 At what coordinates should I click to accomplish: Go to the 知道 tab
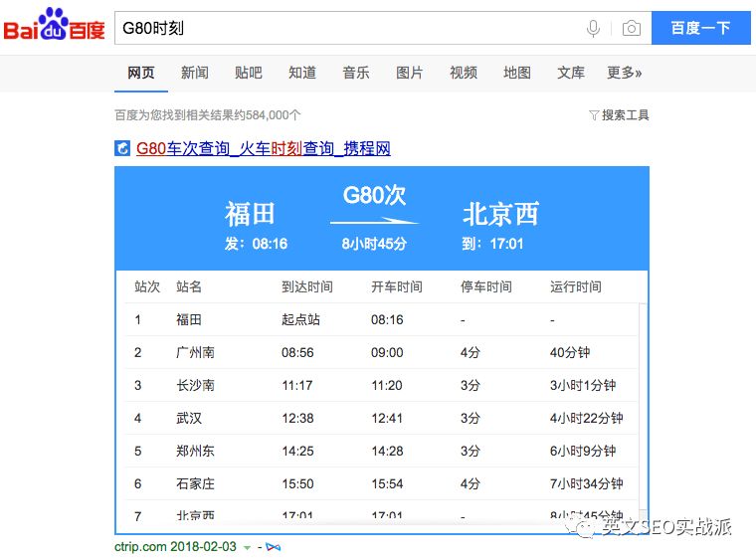302,73
